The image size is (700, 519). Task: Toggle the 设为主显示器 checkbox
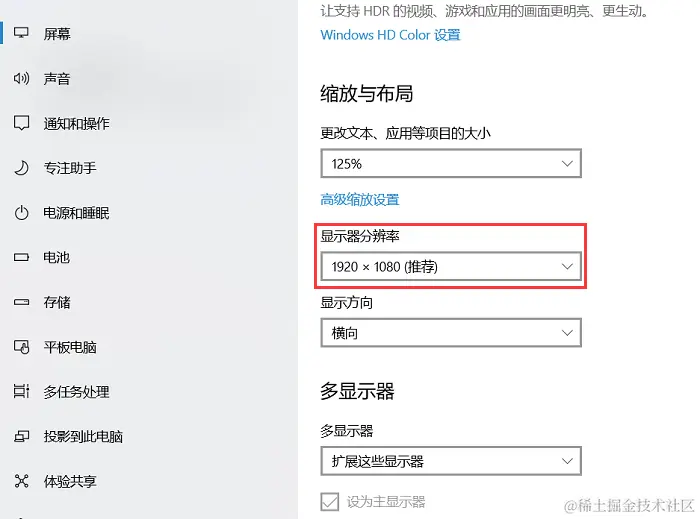[329, 502]
